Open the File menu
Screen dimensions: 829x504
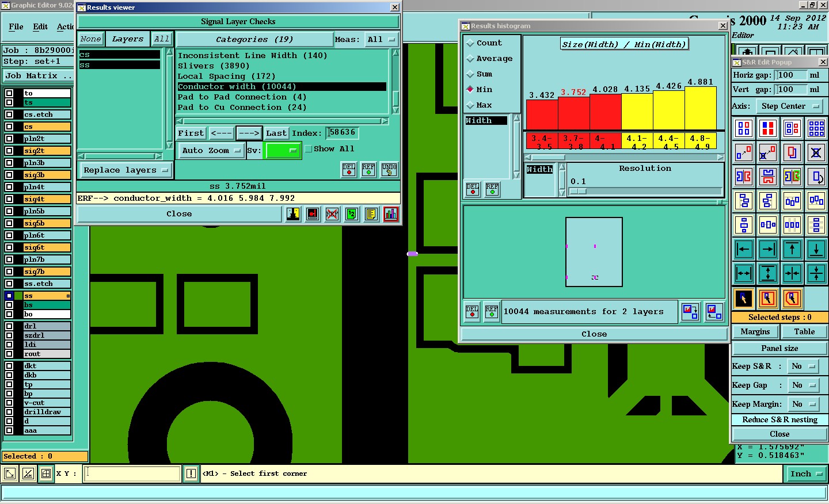tap(16, 26)
